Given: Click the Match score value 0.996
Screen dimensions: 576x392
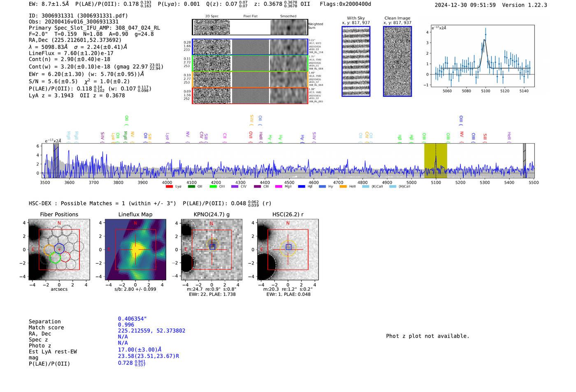Looking at the screenshot, I should click(126, 325).
